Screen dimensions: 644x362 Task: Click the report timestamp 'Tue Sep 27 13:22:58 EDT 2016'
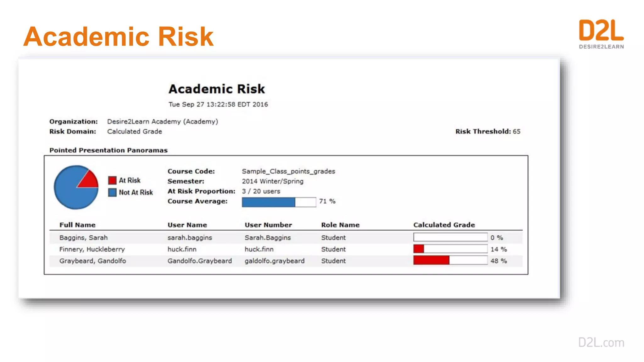(218, 104)
